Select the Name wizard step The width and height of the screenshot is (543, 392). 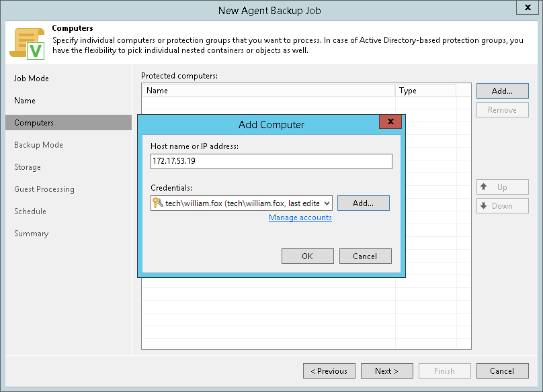25,101
